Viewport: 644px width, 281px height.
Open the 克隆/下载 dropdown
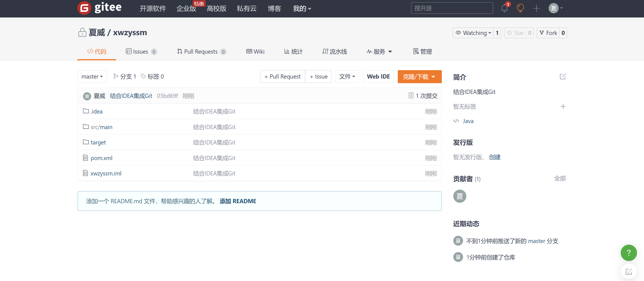[x=419, y=77]
